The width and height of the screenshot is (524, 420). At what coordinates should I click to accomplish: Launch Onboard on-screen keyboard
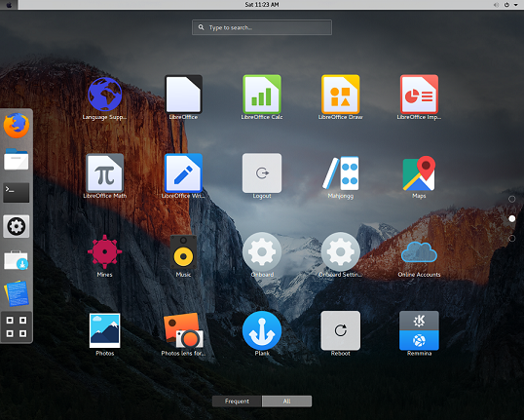pos(262,251)
